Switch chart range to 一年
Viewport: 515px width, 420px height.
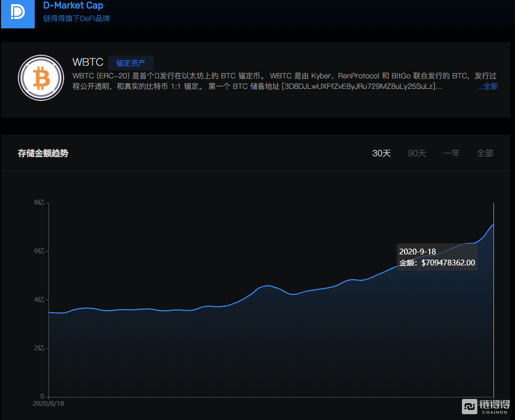pyautogui.click(x=451, y=153)
